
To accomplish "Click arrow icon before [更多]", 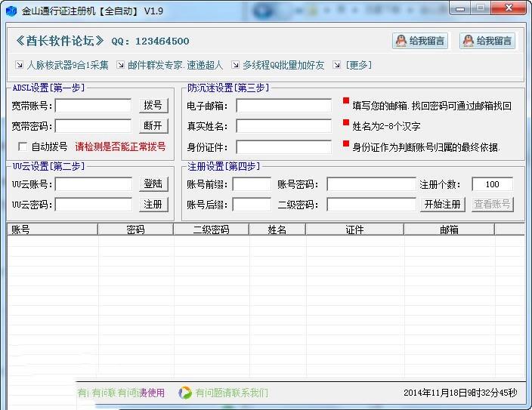I will tap(336, 64).
